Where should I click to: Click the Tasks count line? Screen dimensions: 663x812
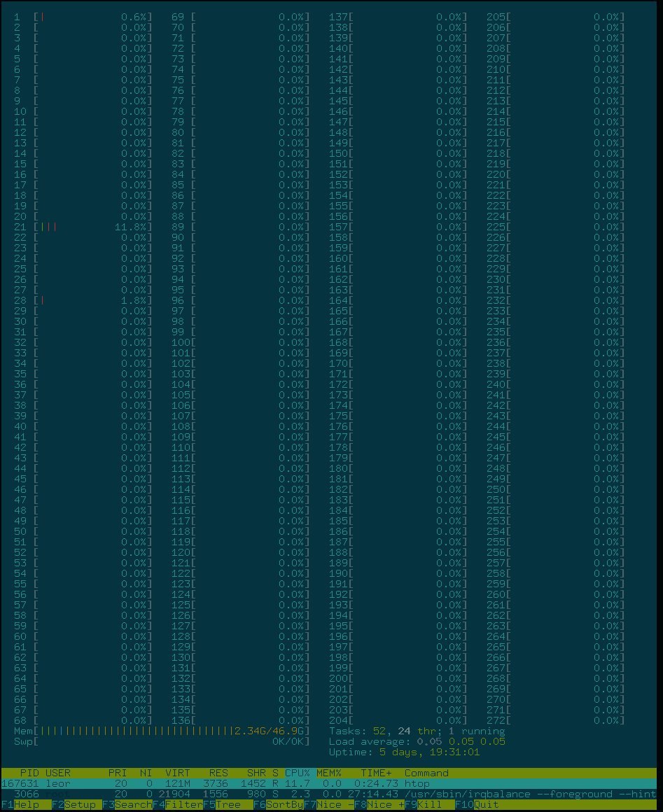417,731
